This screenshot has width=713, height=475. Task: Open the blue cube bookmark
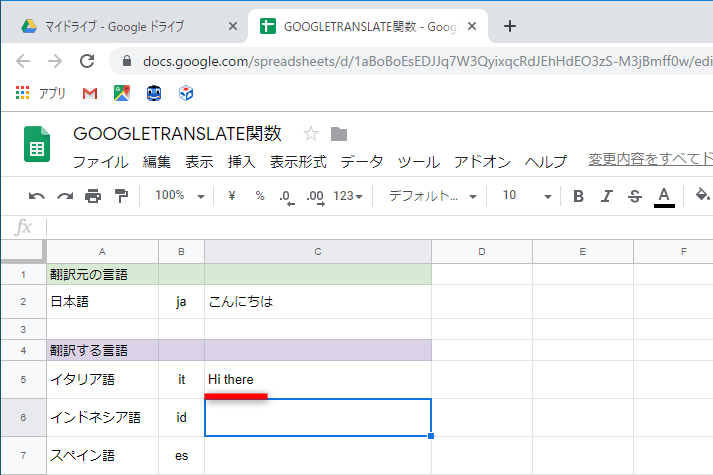point(186,93)
